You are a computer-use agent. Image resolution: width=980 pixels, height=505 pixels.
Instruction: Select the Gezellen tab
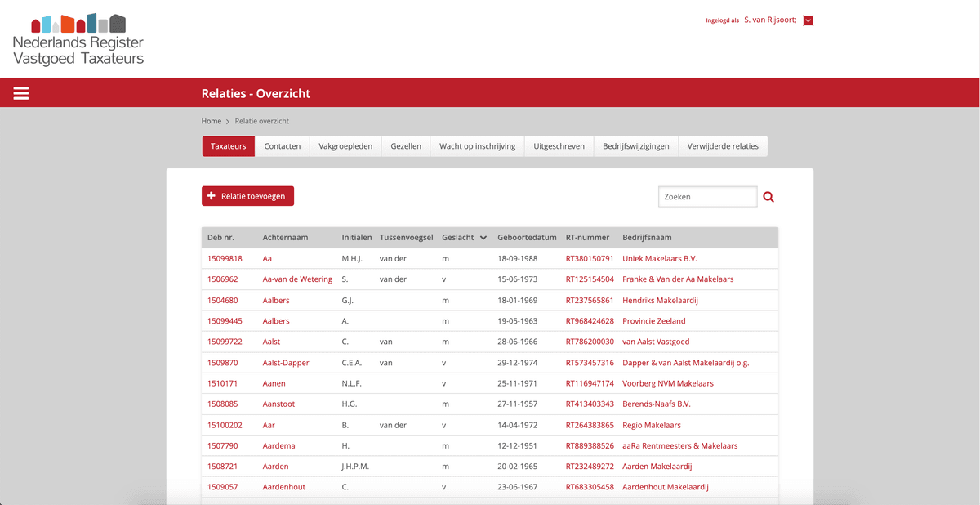[x=406, y=146]
